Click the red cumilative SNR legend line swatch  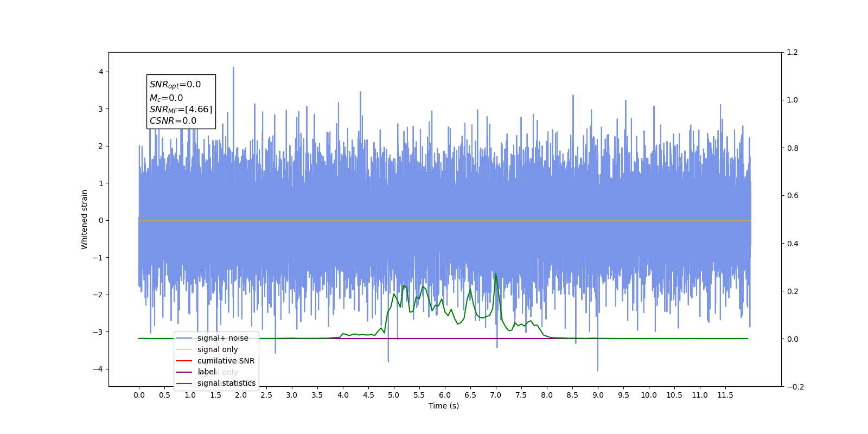coord(184,361)
